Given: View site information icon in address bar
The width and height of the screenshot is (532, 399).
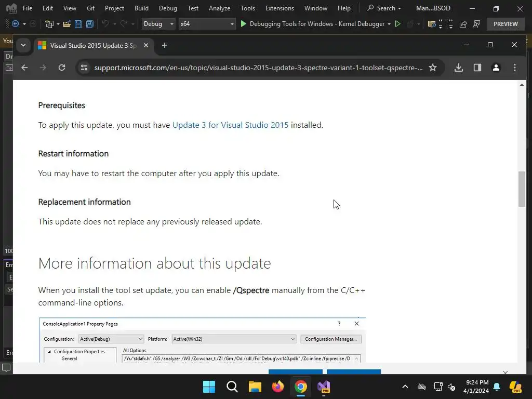Looking at the screenshot, I should 84,68.
